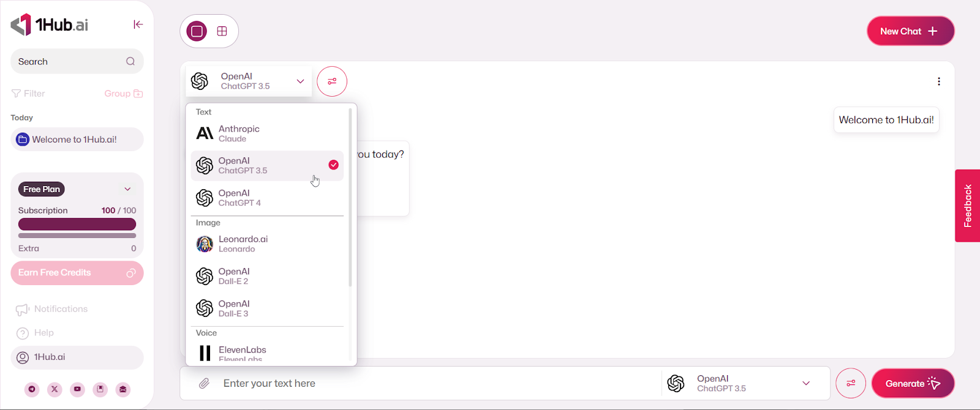Click the Generate button
The height and width of the screenshot is (410, 980).
click(913, 384)
